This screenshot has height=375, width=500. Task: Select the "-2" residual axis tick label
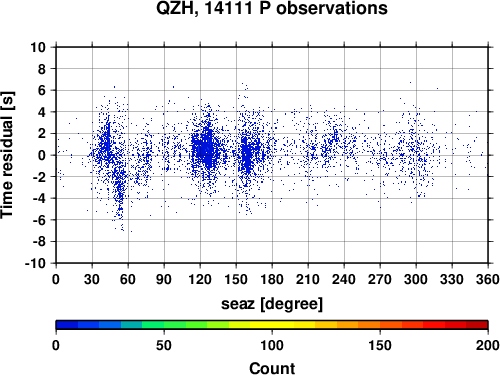click(x=39, y=177)
